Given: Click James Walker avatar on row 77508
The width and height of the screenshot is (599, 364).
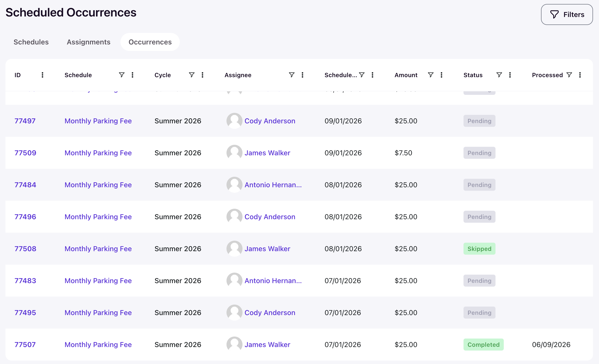Looking at the screenshot, I should tap(234, 249).
